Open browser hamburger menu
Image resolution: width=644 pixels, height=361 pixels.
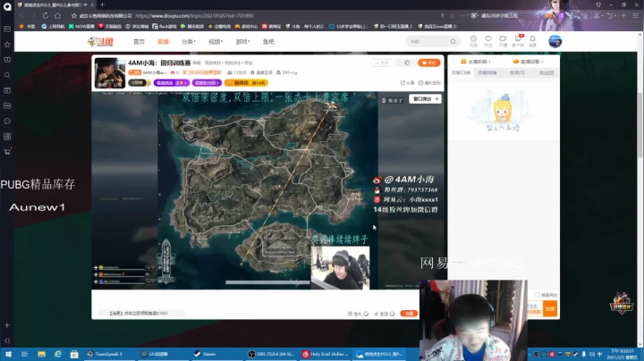(x=635, y=15)
